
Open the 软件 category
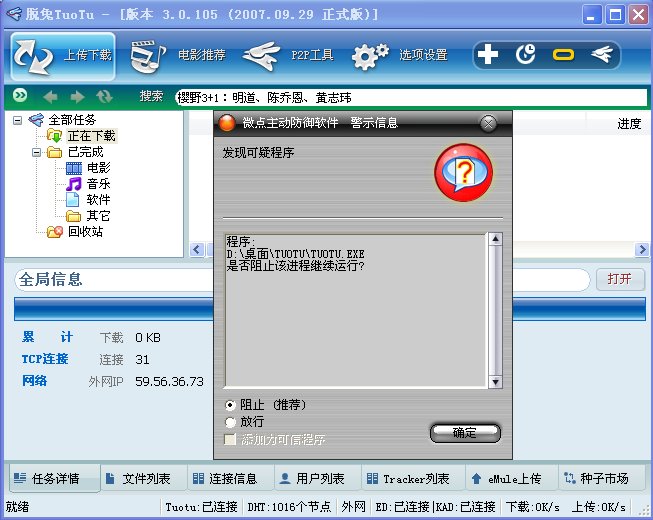[x=99, y=200]
